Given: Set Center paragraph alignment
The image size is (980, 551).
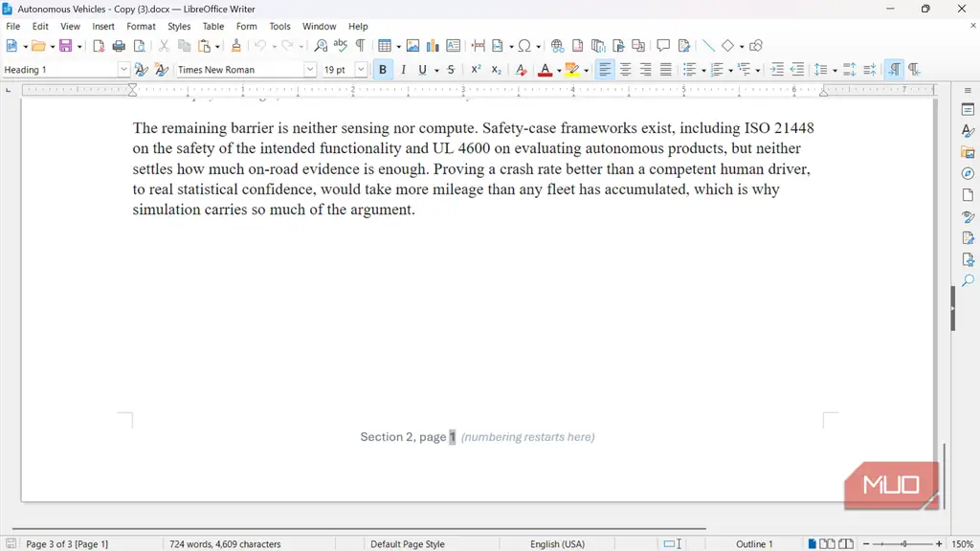Looking at the screenshot, I should (x=625, y=69).
